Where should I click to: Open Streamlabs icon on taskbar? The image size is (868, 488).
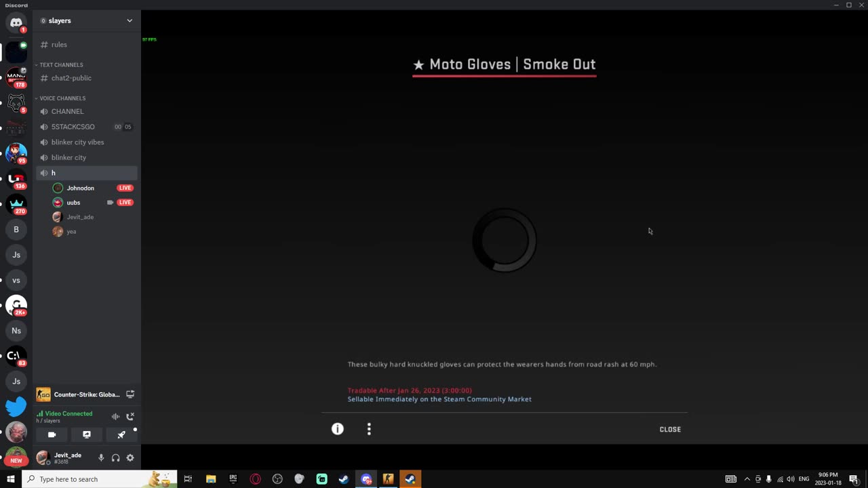click(321, 479)
